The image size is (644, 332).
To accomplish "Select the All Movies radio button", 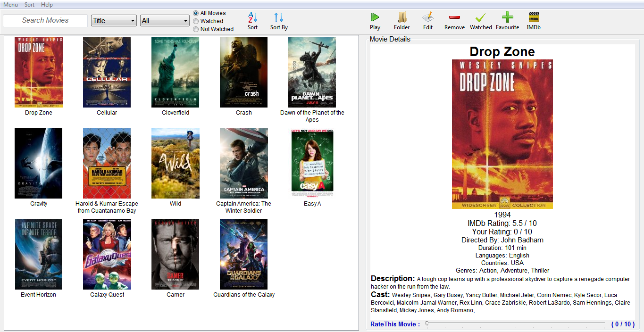I will coord(196,13).
